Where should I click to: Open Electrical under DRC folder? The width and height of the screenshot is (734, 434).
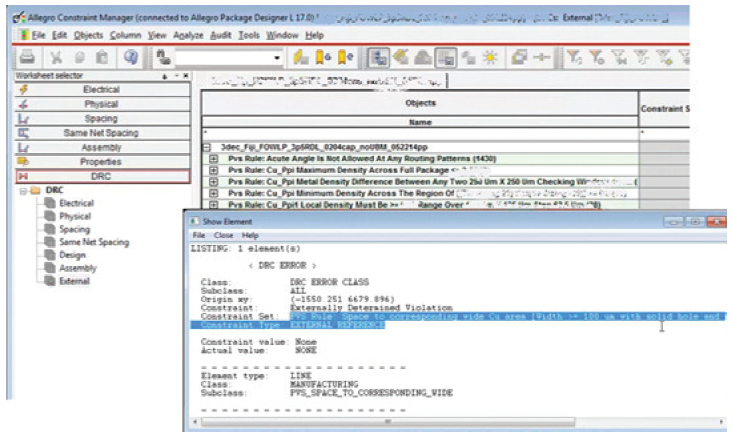(x=76, y=203)
